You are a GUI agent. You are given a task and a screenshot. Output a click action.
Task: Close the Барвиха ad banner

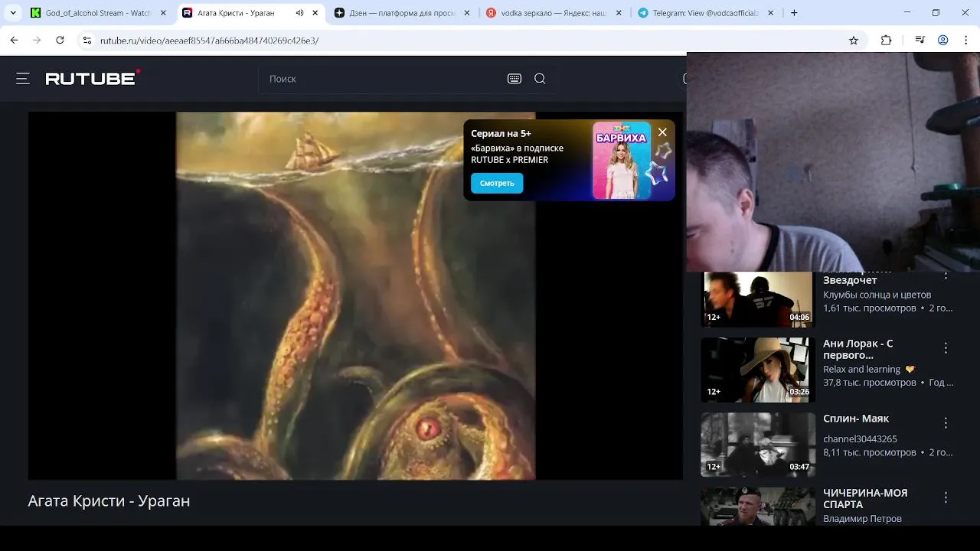click(662, 132)
